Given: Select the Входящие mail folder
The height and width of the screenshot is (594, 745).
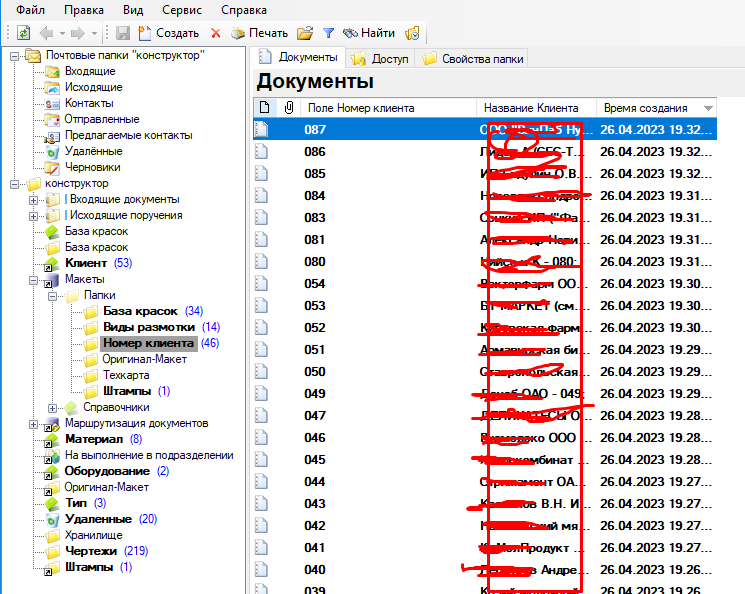Looking at the screenshot, I should [x=90, y=71].
